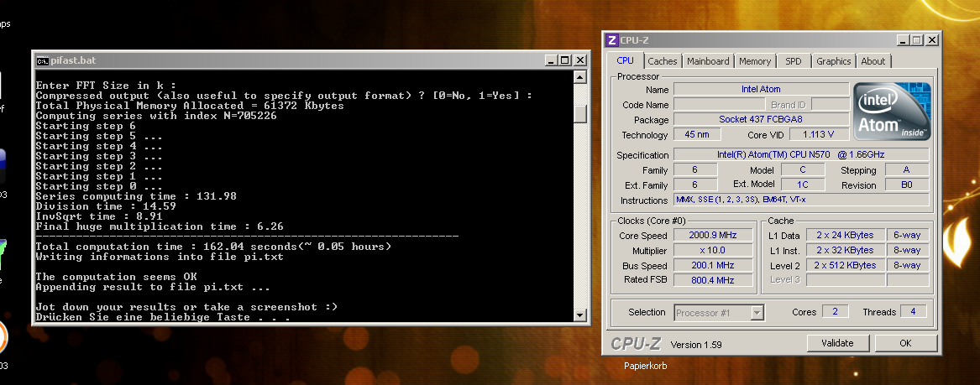Click the empty Level 3 cache field
The image size is (980, 385).
(844, 280)
